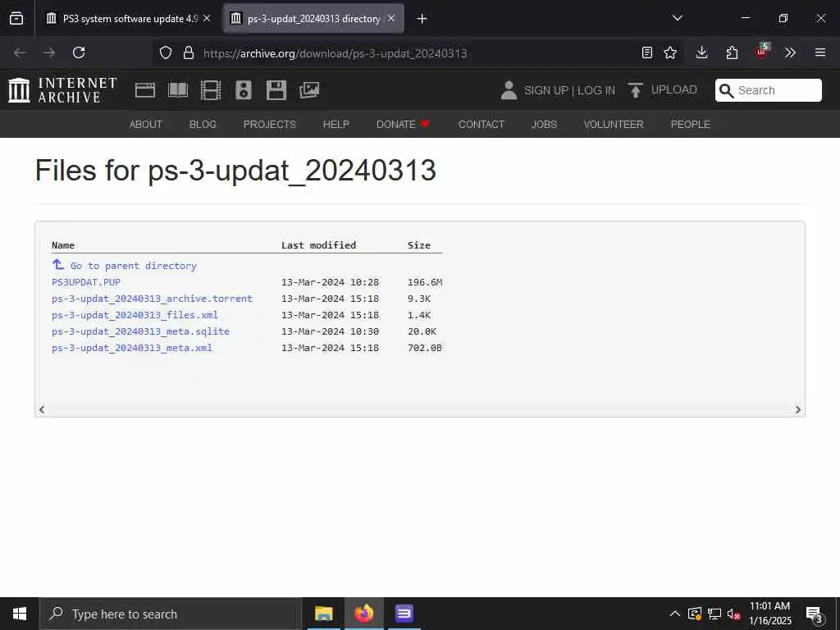Screen dimensions: 840x630
Task: Open the DONATE menu item
Action: (x=403, y=125)
